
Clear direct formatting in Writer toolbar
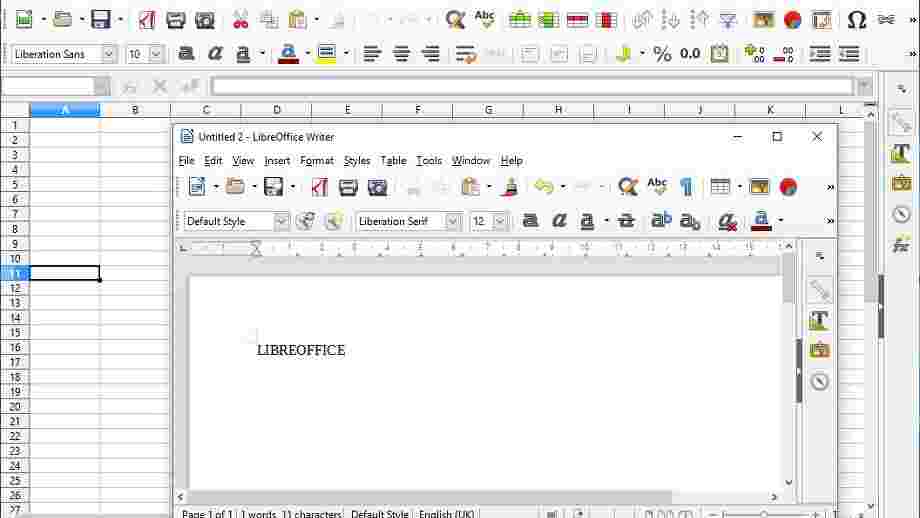(x=727, y=221)
